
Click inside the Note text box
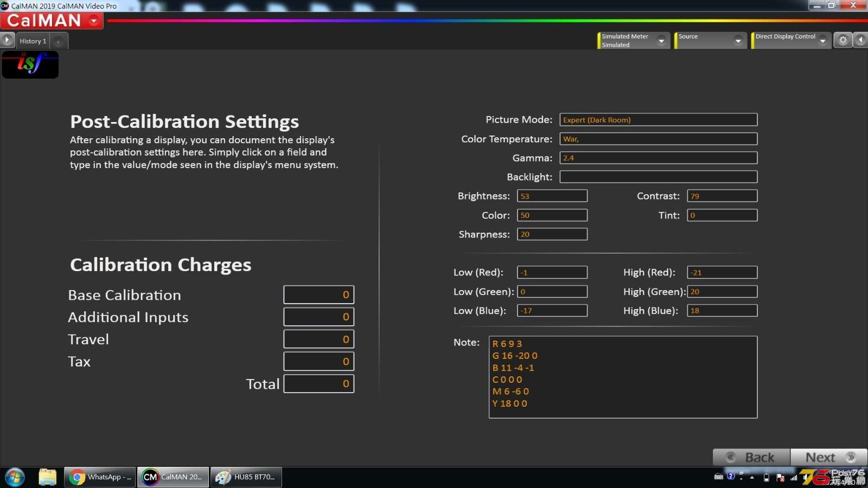pos(623,377)
